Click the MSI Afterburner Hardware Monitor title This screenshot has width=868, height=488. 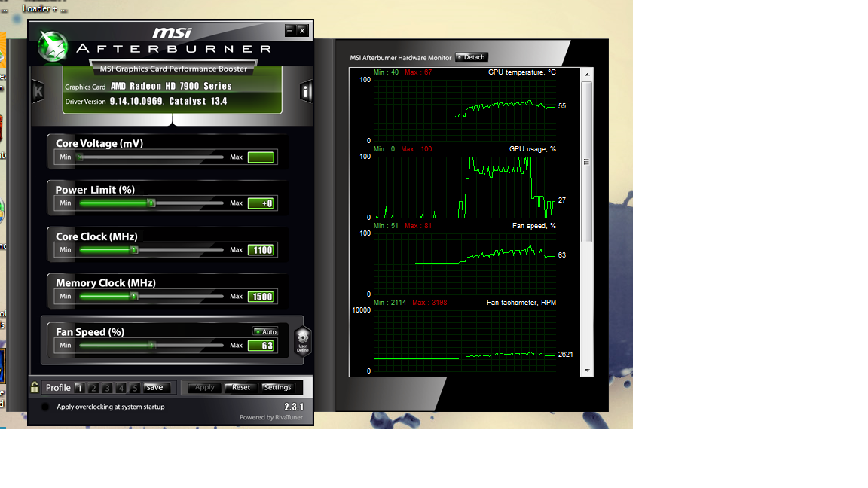click(401, 57)
